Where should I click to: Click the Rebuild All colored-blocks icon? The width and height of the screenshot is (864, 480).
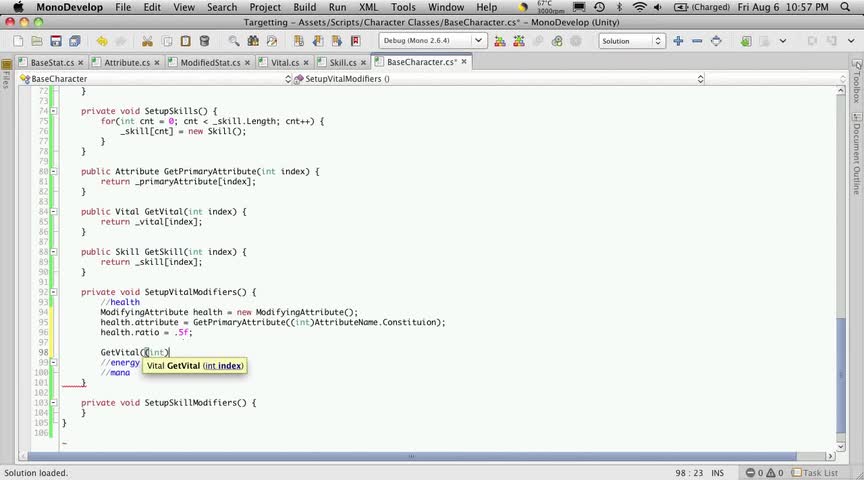click(519, 41)
